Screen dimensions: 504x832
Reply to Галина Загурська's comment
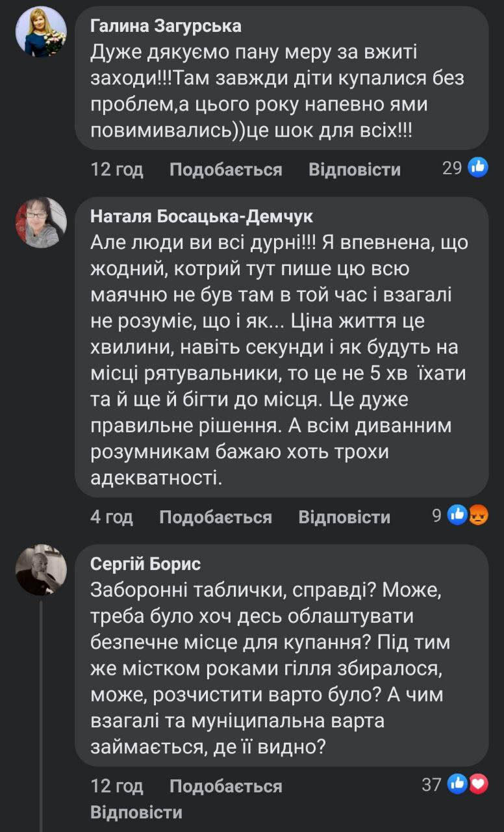pyautogui.click(x=355, y=170)
